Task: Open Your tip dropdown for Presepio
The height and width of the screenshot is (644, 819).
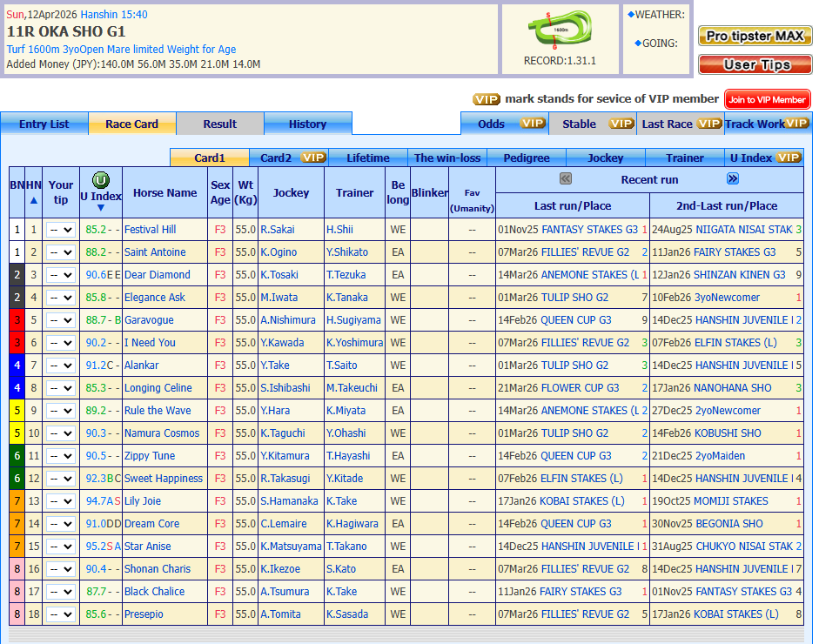Action: (61, 614)
